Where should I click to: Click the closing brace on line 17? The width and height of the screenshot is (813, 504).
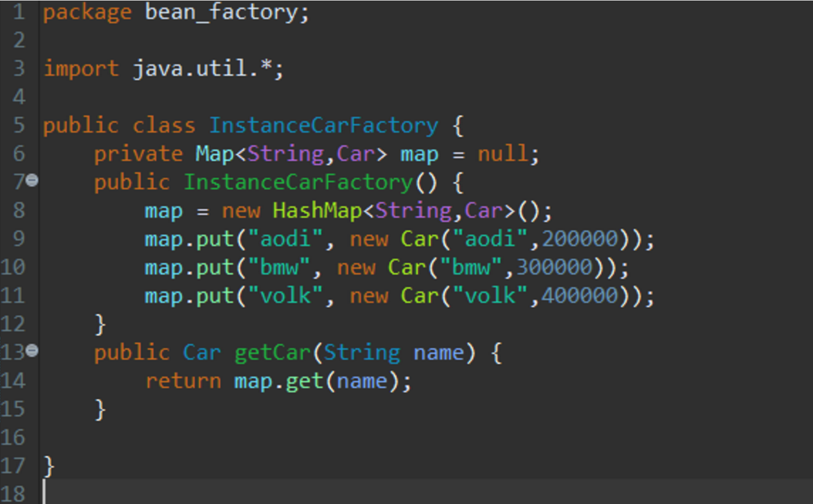[x=49, y=466]
